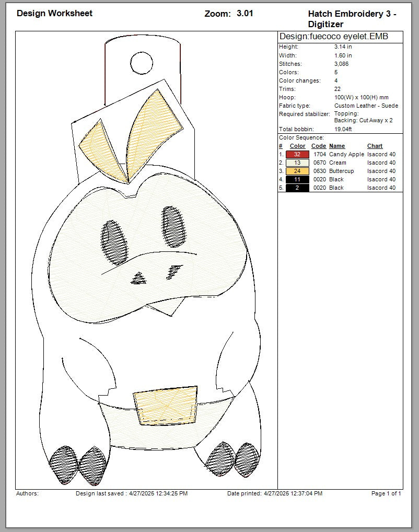Select the black swatch labeled 11
Image resolution: width=419 pixels, height=532 pixels.
tap(297, 180)
